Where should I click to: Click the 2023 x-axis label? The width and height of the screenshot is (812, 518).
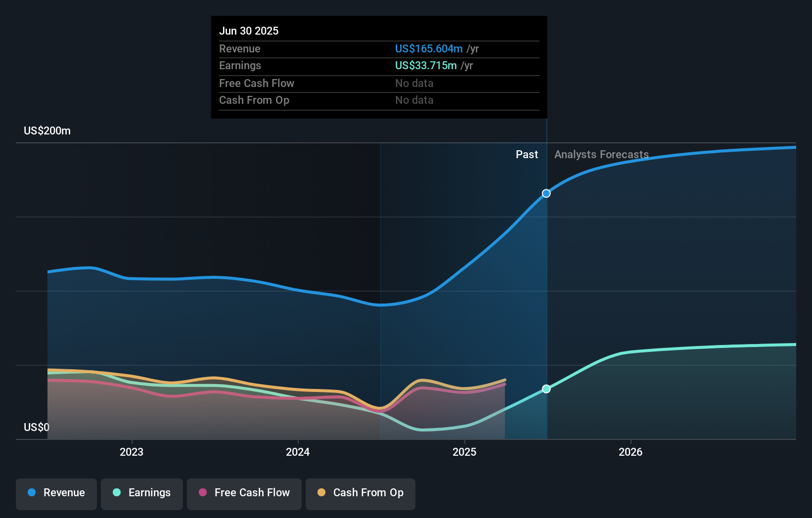[132, 452]
